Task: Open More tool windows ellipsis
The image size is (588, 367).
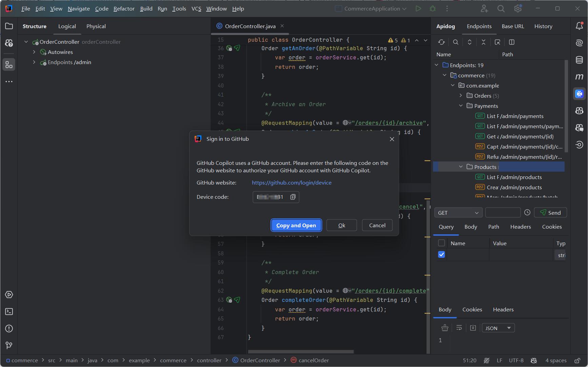Action: [9, 81]
